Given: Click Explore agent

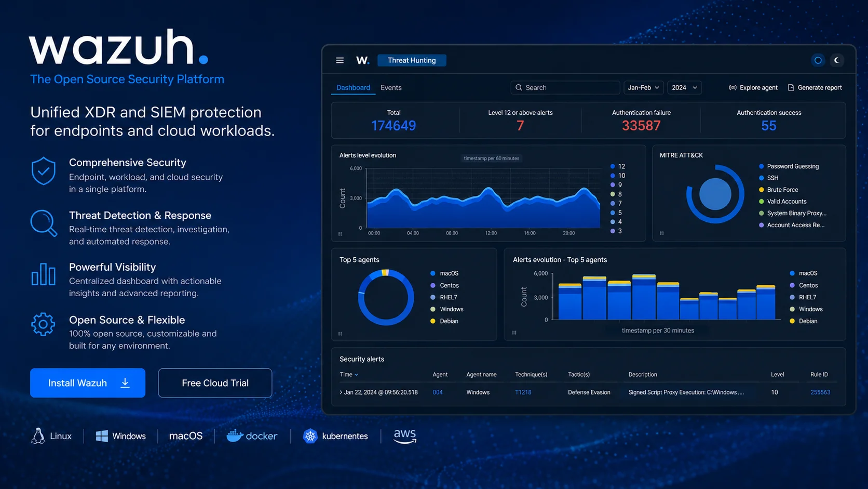Looking at the screenshot, I should 753,88.
